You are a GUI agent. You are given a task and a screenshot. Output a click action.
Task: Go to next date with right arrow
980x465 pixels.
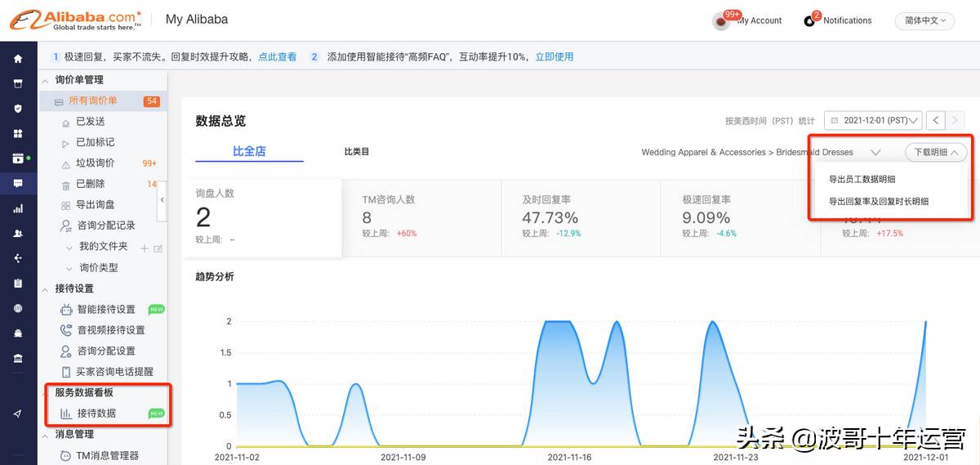[x=956, y=120]
